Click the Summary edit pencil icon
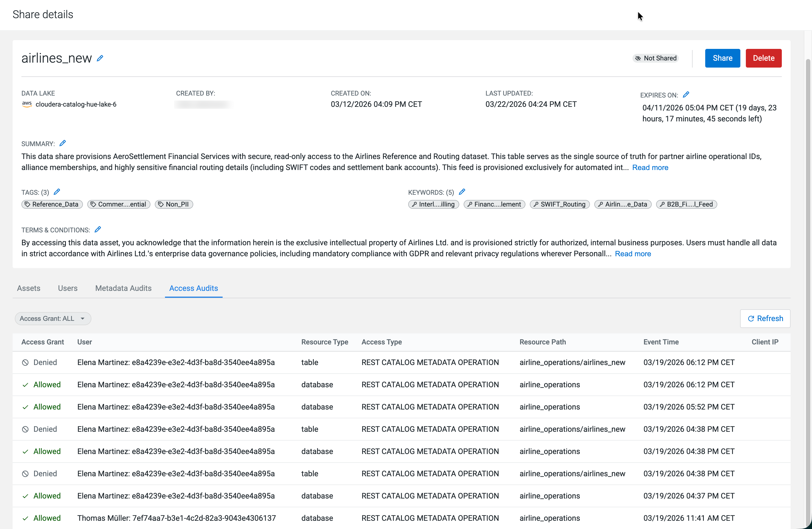 point(62,143)
